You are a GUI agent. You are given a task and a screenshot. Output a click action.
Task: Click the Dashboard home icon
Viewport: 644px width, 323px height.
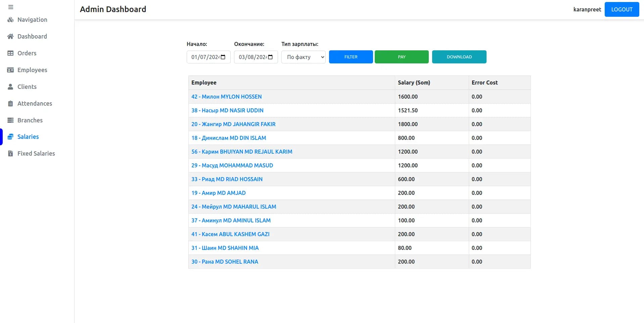(10, 37)
